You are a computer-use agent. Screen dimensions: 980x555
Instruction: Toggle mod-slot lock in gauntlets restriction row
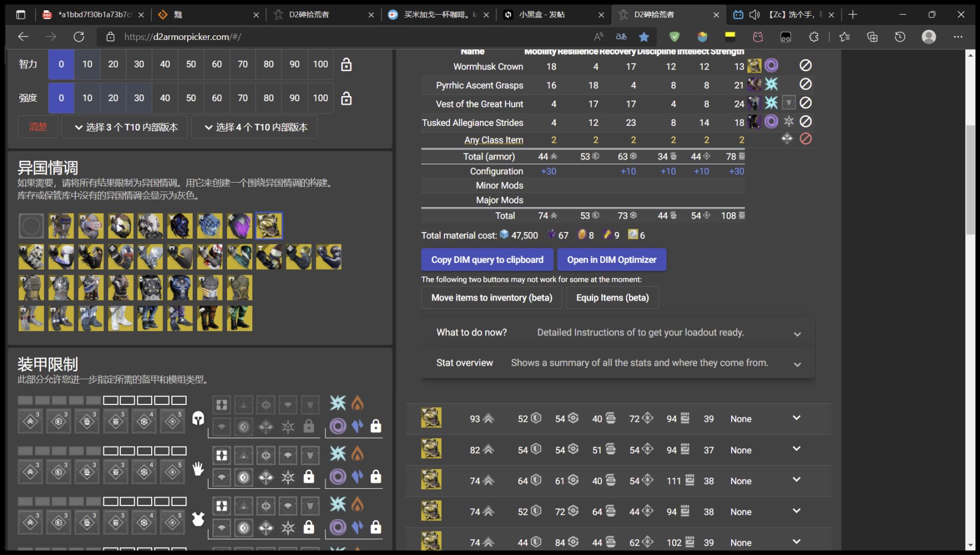[309, 477]
